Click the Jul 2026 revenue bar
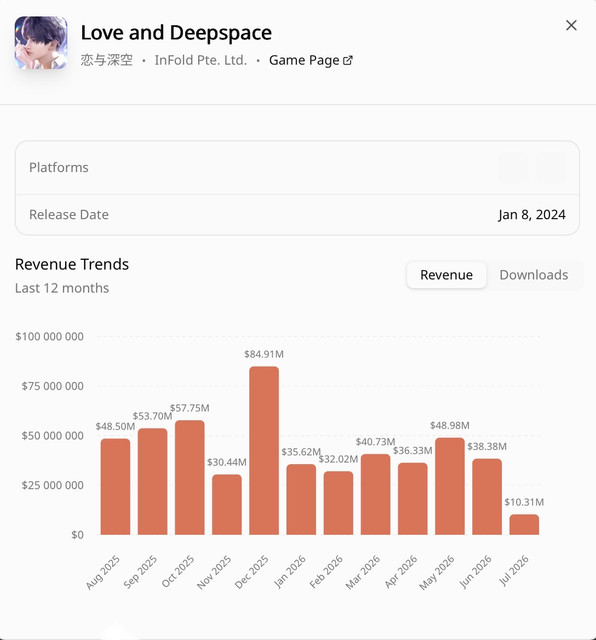The image size is (596, 640). click(x=524, y=524)
